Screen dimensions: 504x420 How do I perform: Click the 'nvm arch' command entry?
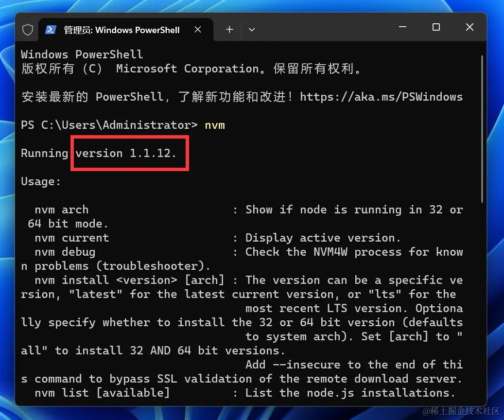coord(62,210)
